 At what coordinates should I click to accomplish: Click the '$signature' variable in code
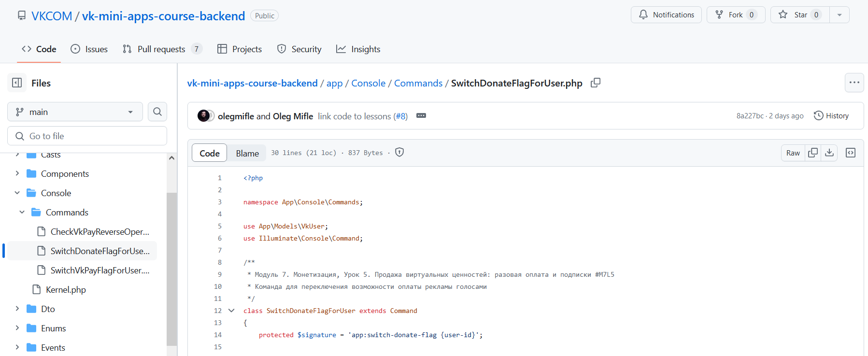pos(317,335)
